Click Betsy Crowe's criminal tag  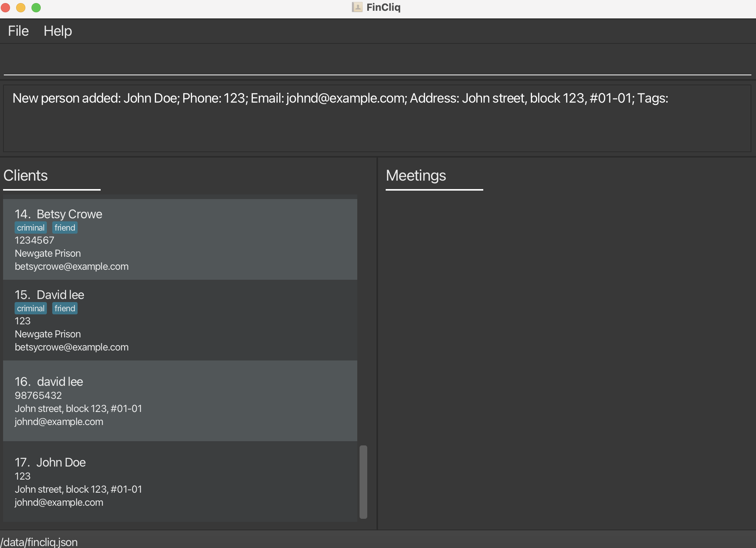(x=31, y=228)
